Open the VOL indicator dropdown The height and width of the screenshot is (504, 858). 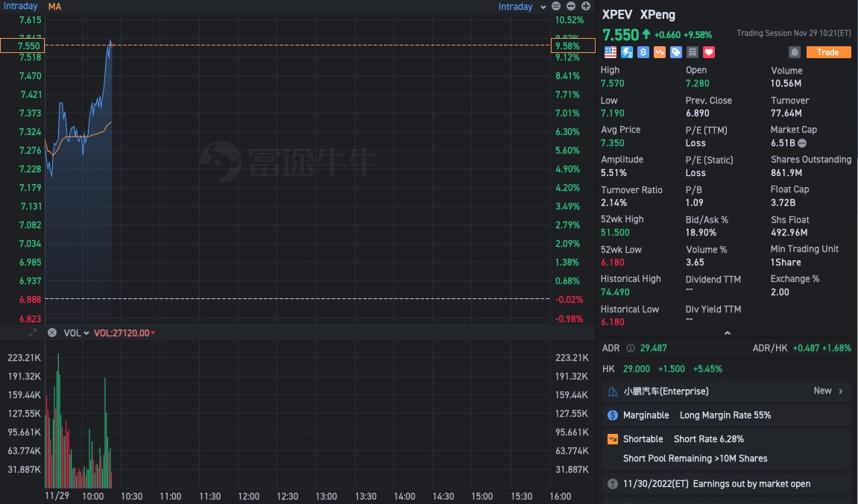point(76,333)
